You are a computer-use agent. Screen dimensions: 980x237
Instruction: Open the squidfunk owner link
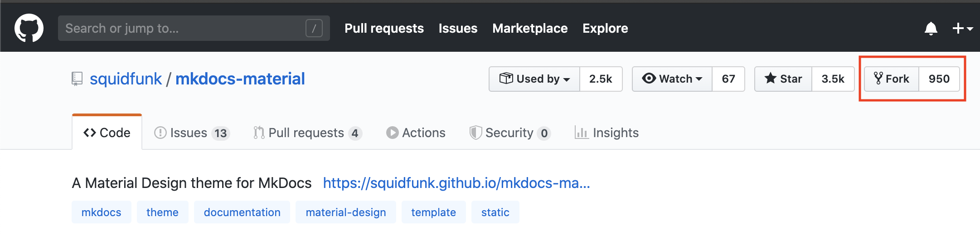pyautogui.click(x=126, y=79)
